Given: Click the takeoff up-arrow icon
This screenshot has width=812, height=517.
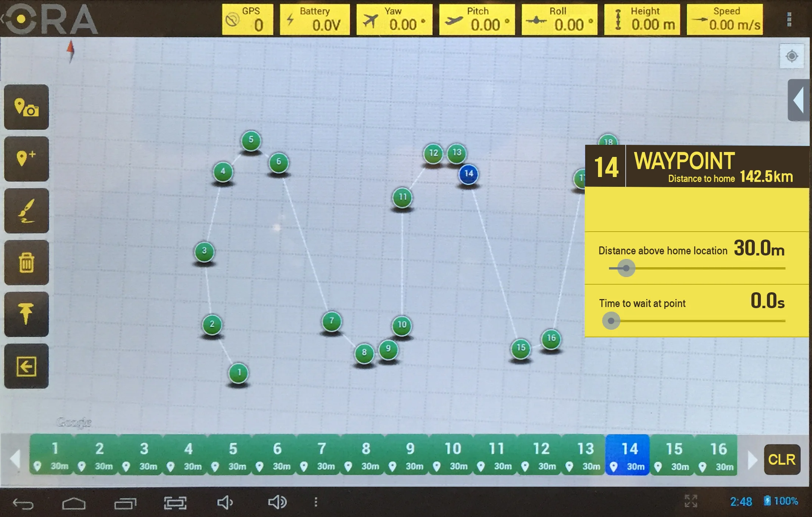Looking at the screenshot, I should pos(26,314).
